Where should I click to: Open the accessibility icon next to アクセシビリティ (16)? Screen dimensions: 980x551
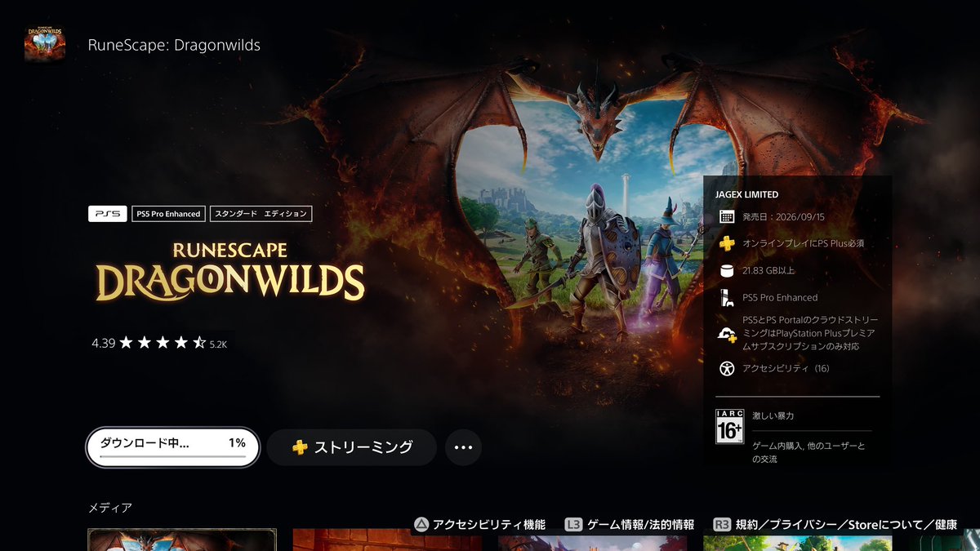pos(727,368)
